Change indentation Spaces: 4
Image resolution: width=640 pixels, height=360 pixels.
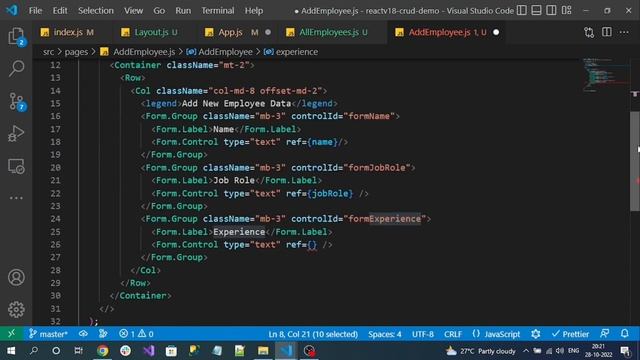[384, 334]
